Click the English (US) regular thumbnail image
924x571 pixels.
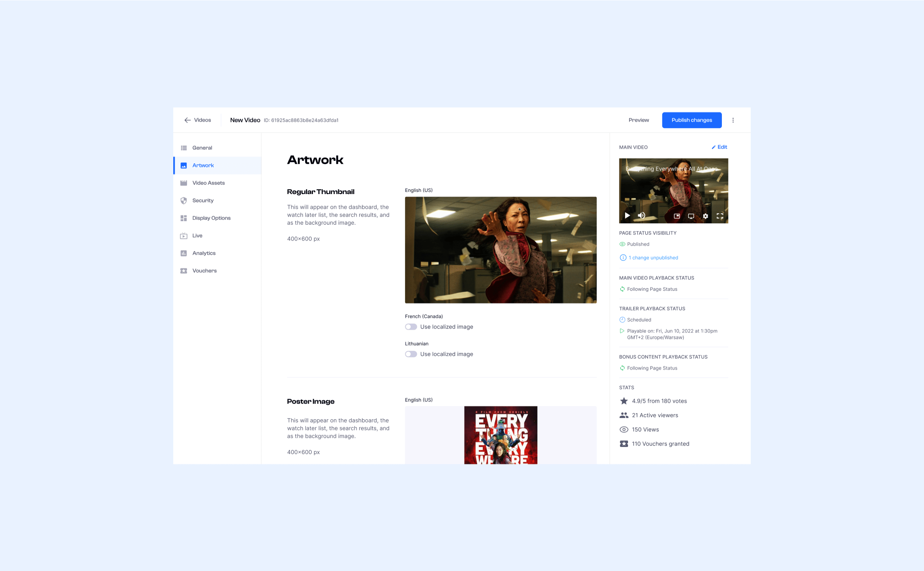[501, 250]
